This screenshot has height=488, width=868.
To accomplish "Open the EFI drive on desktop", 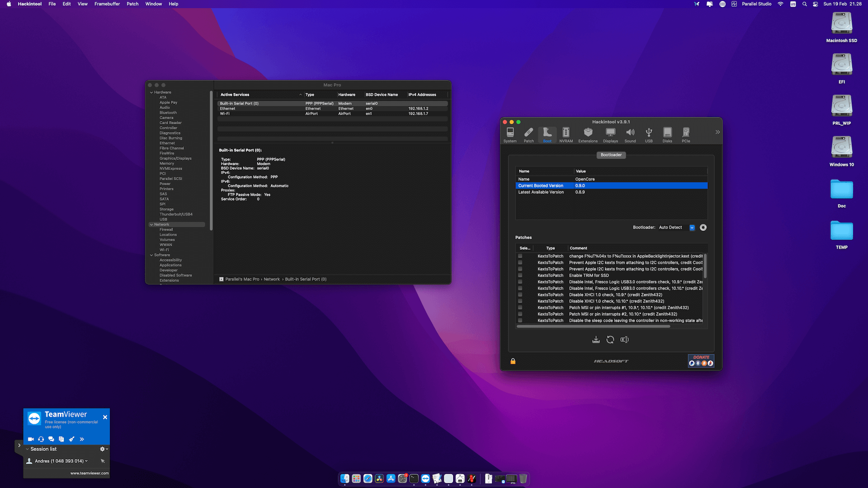I will click(841, 68).
